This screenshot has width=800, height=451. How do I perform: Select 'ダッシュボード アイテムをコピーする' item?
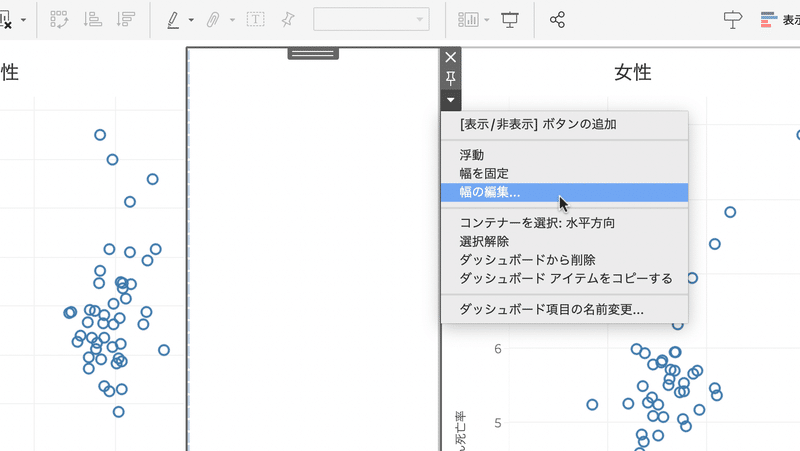(564, 279)
